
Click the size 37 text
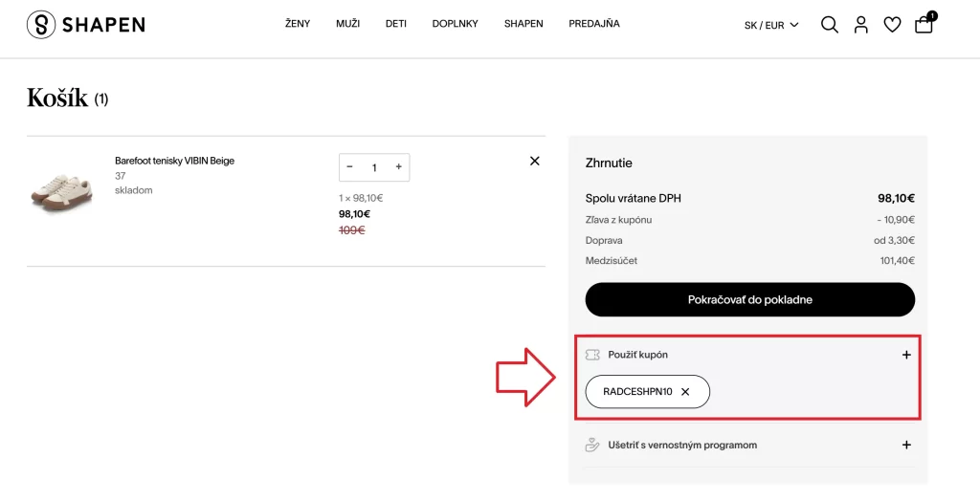click(x=120, y=176)
